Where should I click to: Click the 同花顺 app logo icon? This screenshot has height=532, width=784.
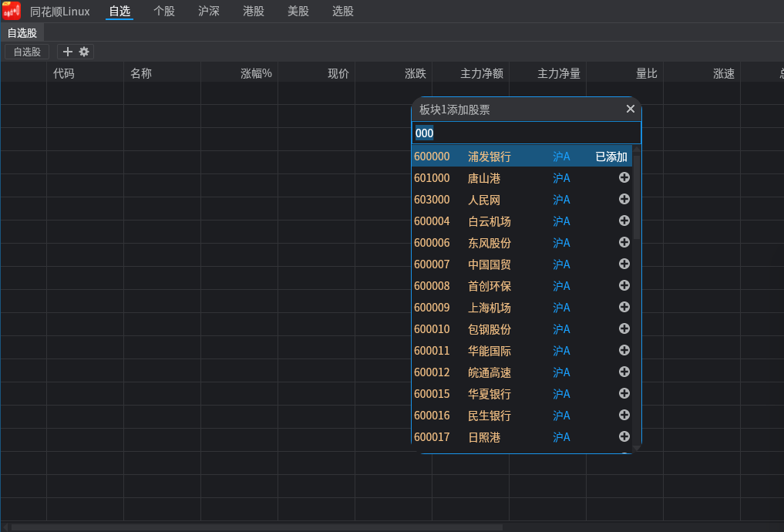12,11
